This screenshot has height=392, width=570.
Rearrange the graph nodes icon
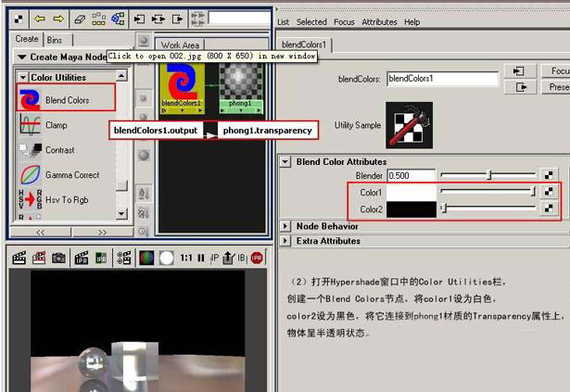click(x=98, y=19)
